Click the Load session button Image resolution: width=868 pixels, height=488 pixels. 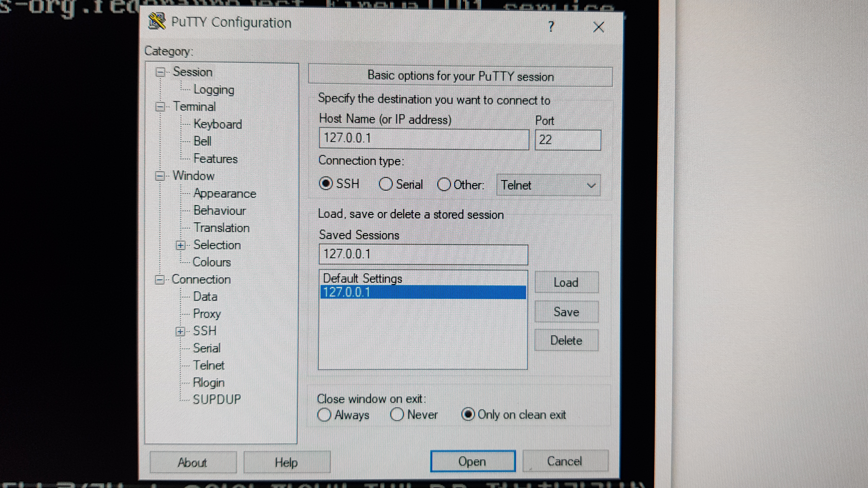coord(566,282)
